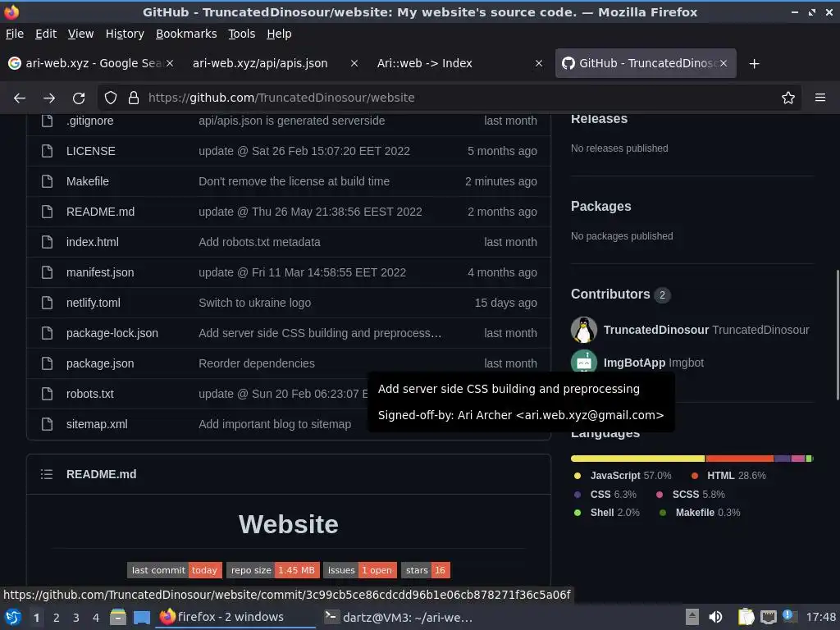Open the View menu
840x630 pixels.
tap(81, 34)
